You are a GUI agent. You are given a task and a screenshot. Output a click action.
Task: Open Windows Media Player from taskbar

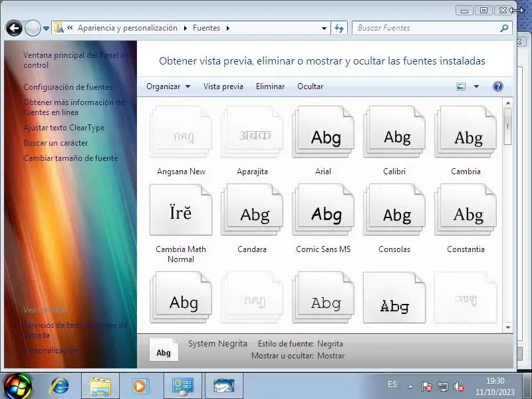pos(140,386)
